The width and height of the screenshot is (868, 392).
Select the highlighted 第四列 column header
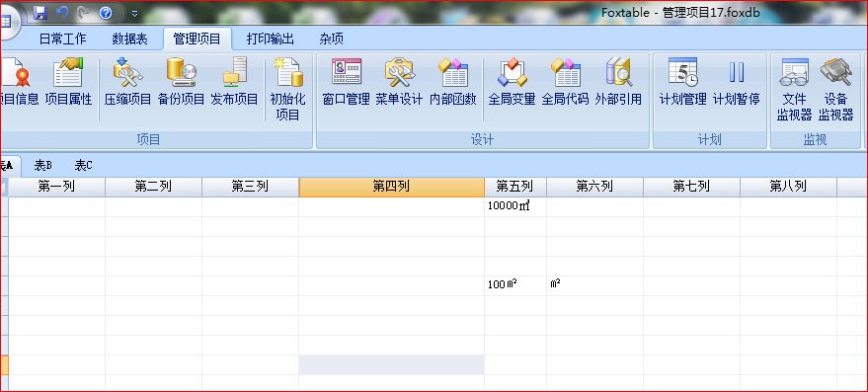391,187
